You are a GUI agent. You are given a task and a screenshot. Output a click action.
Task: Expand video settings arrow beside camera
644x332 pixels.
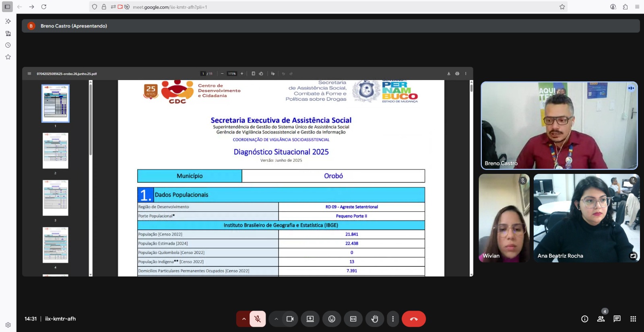click(x=276, y=319)
